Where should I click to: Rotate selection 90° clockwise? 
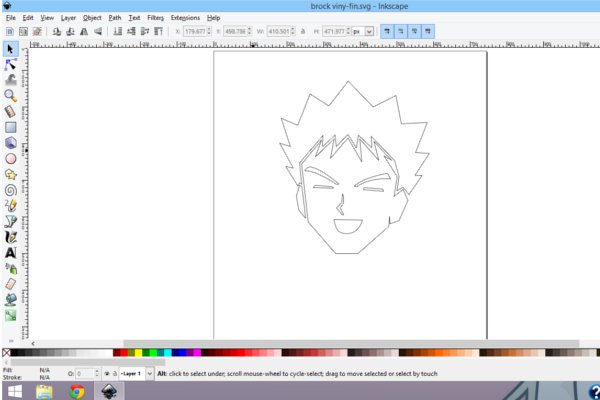click(70, 31)
